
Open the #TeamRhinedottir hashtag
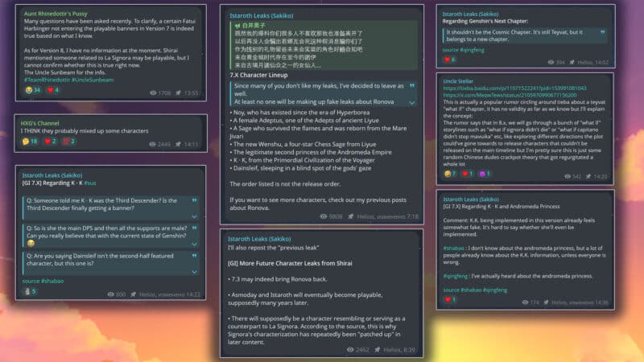tap(47, 80)
